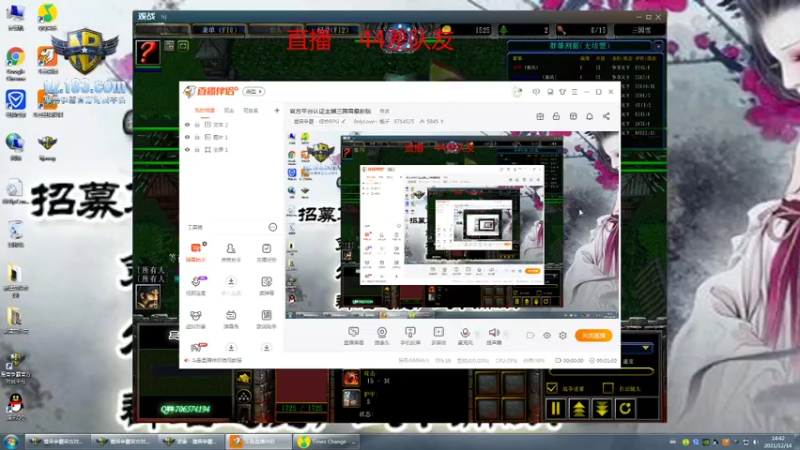Viewport: 800px width, 450px height.
Task: Mute the microphone icon in bottom toolbar
Action: pos(465,335)
